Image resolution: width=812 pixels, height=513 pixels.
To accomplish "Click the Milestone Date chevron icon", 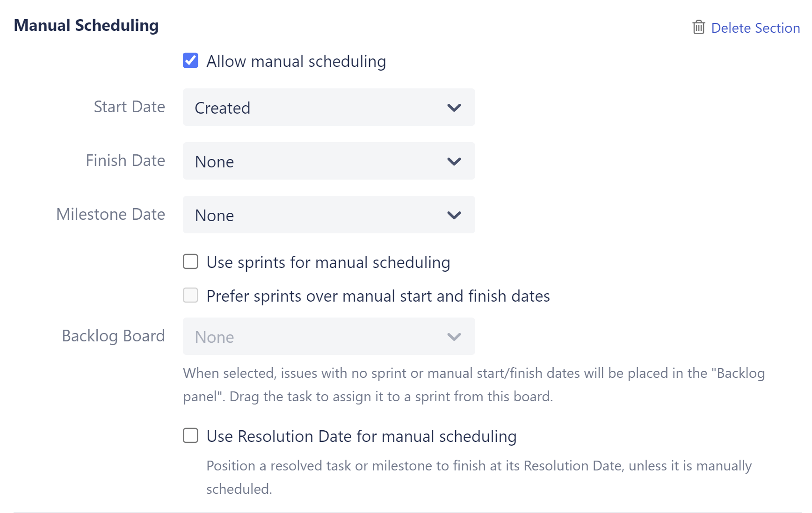I will (x=453, y=215).
